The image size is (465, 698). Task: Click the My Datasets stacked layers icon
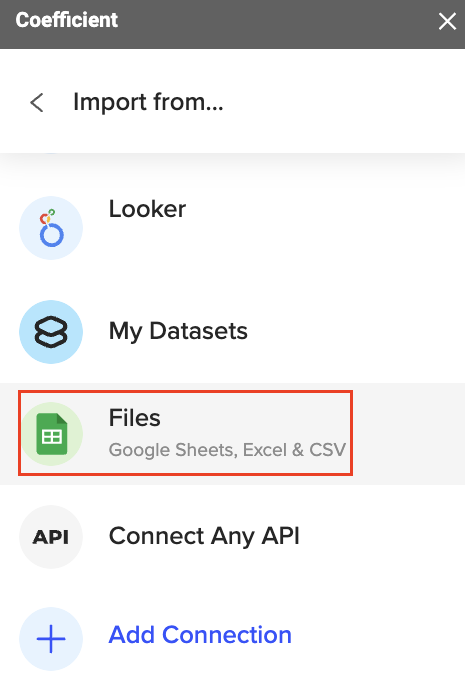click(x=51, y=332)
